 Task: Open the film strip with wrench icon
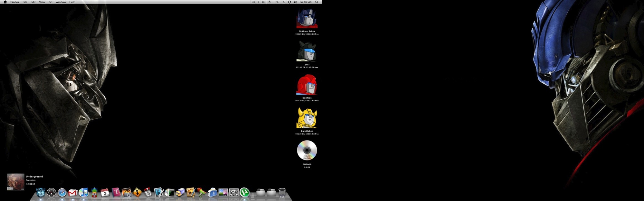tap(159, 192)
